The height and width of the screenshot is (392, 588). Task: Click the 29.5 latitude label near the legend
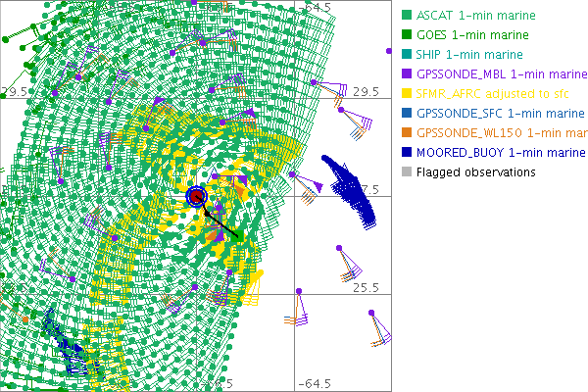366,92
